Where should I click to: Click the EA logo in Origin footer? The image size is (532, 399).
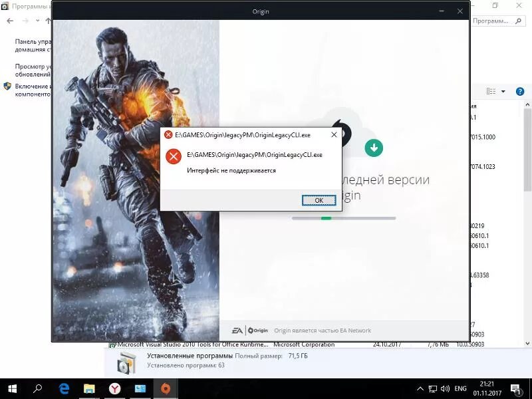coord(237,331)
